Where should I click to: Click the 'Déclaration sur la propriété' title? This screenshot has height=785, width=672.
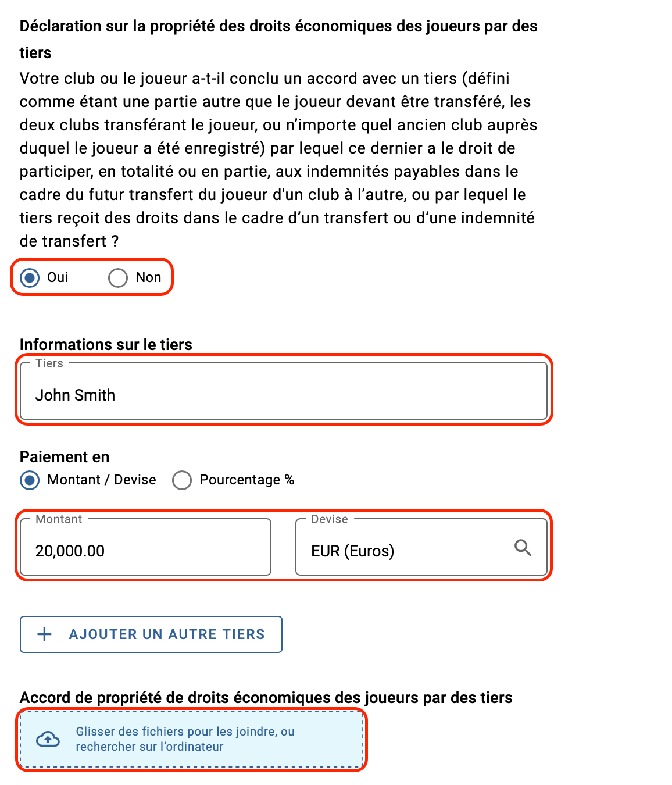point(278,39)
